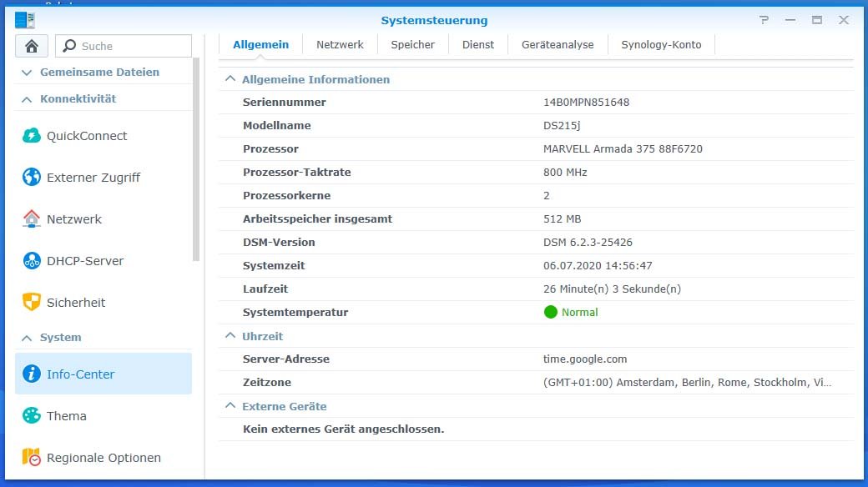Minimize the Systemsteuerung window
The height and width of the screenshot is (487, 868).
790,20
